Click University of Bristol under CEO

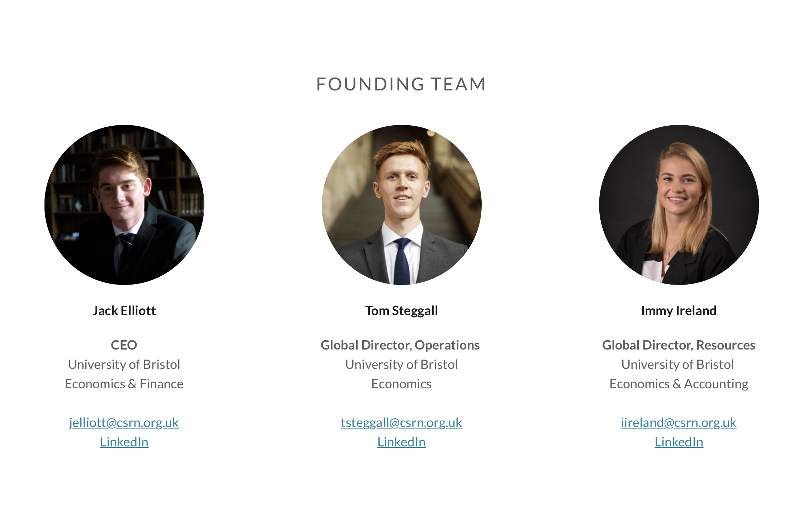124,364
